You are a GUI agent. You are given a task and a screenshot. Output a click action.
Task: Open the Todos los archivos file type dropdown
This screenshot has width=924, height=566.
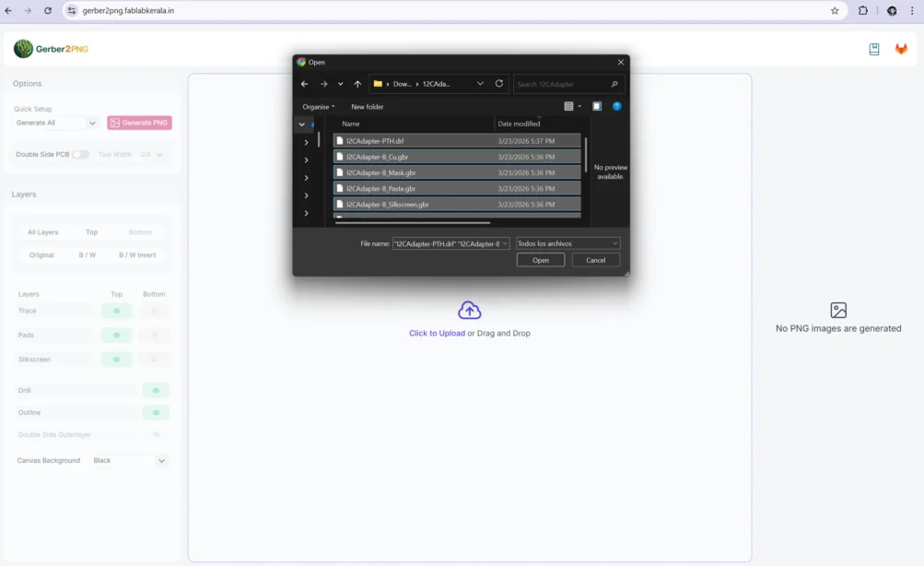pos(567,242)
